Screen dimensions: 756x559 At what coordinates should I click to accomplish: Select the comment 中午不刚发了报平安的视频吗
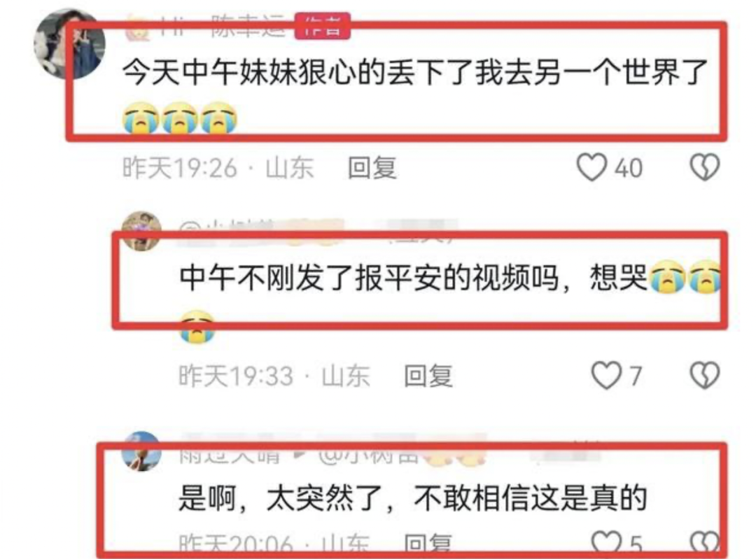[x=369, y=278]
